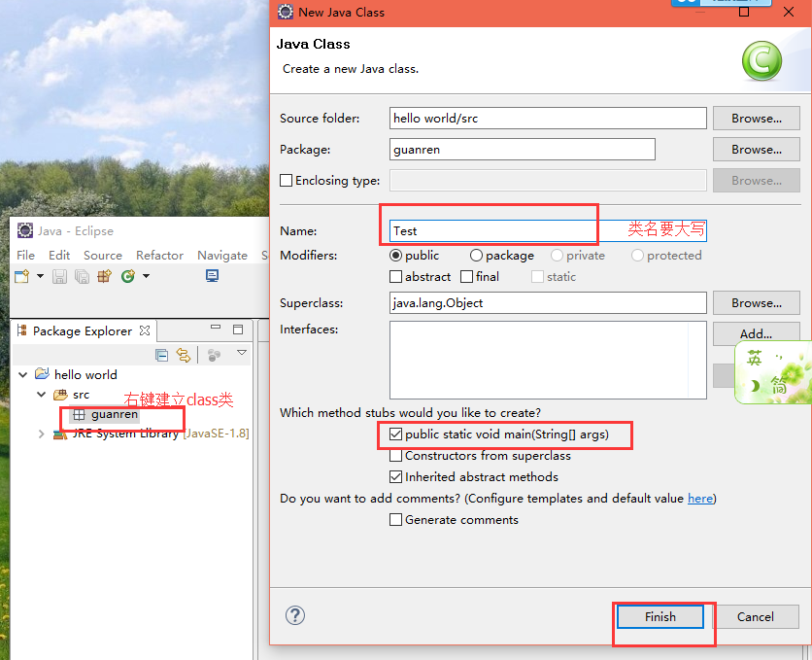812x660 pixels.
Task: Select the Package Explorer tab
Action: tap(83, 331)
